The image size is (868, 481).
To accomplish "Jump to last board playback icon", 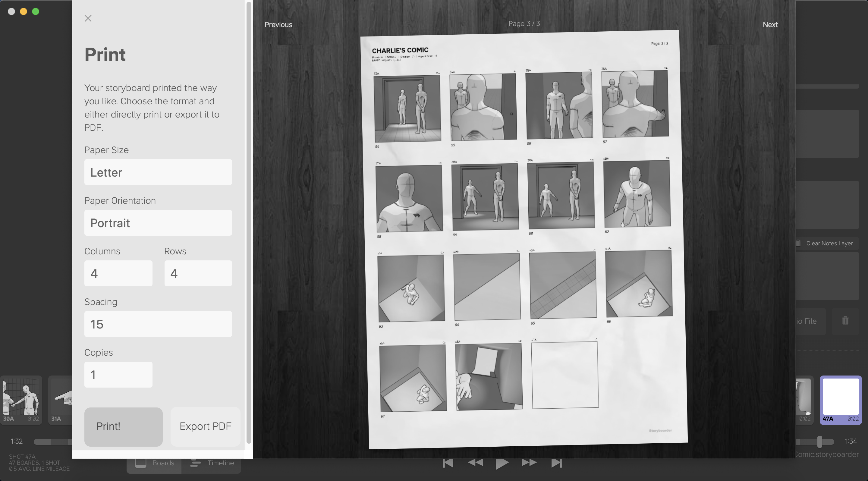I will (556, 463).
